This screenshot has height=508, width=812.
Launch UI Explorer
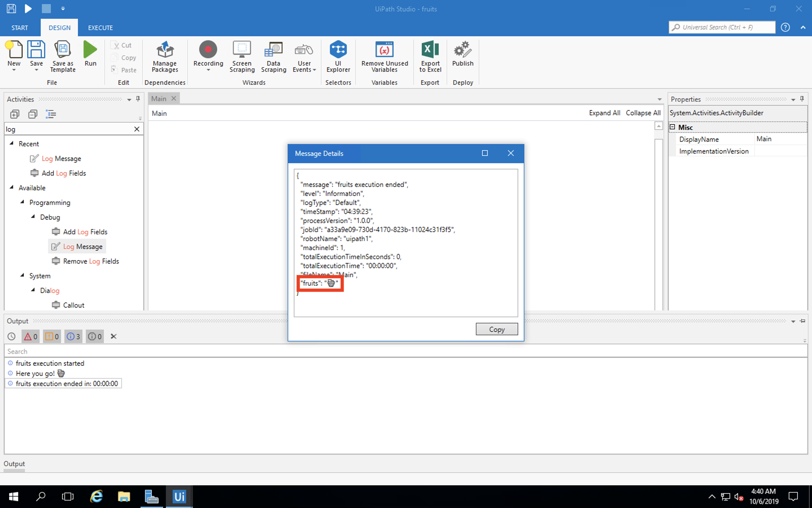pos(338,56)
